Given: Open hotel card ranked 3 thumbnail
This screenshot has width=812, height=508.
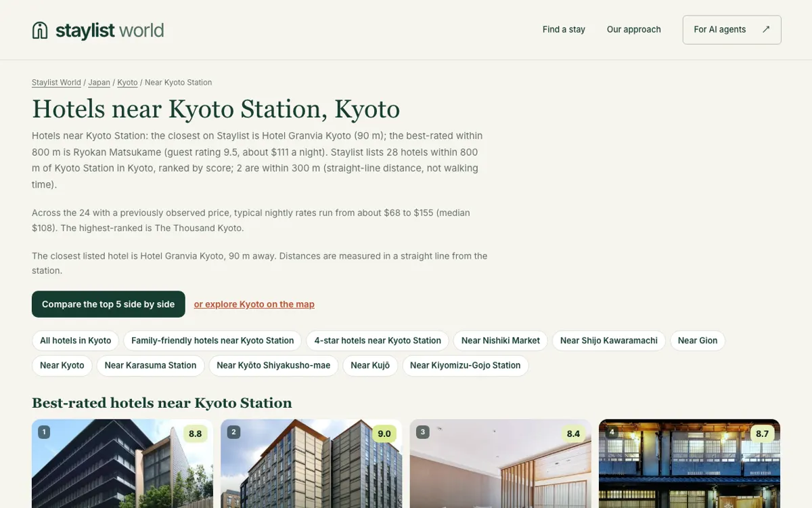Looking at the screenshot, I should (x=501, y=464).
